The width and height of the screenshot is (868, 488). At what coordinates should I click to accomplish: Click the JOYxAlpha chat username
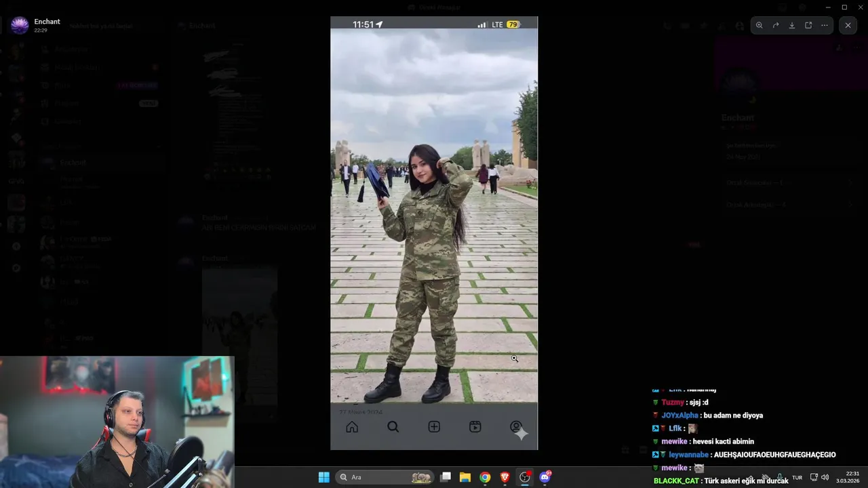pyautogui.click(x=679, y=415)
